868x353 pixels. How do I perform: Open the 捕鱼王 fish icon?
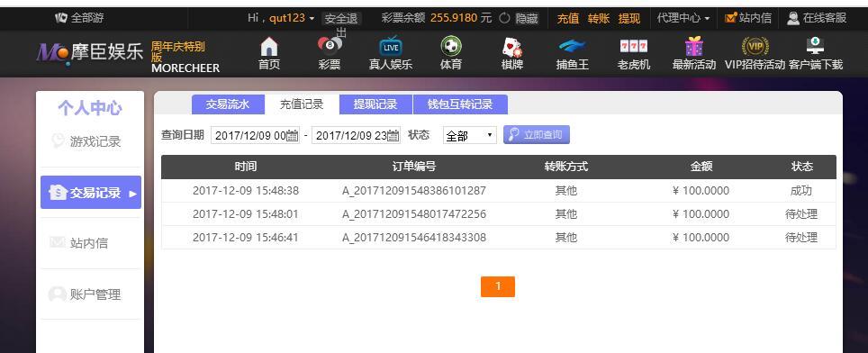pos(573,47)
